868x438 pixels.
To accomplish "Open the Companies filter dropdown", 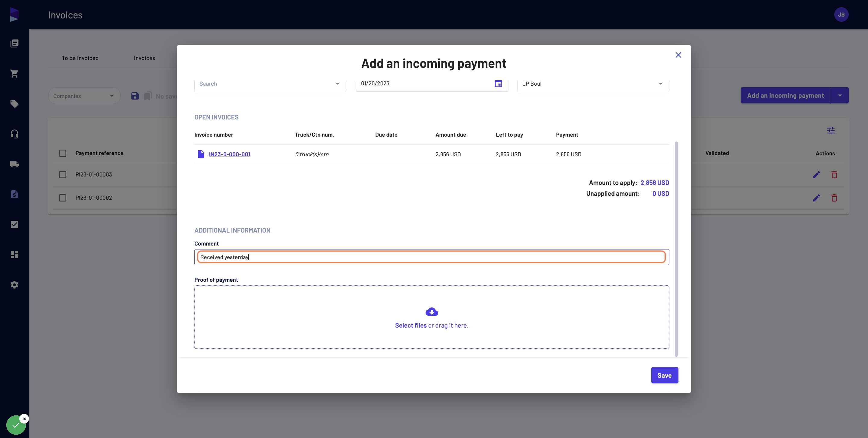I will (x=84, y=96).
